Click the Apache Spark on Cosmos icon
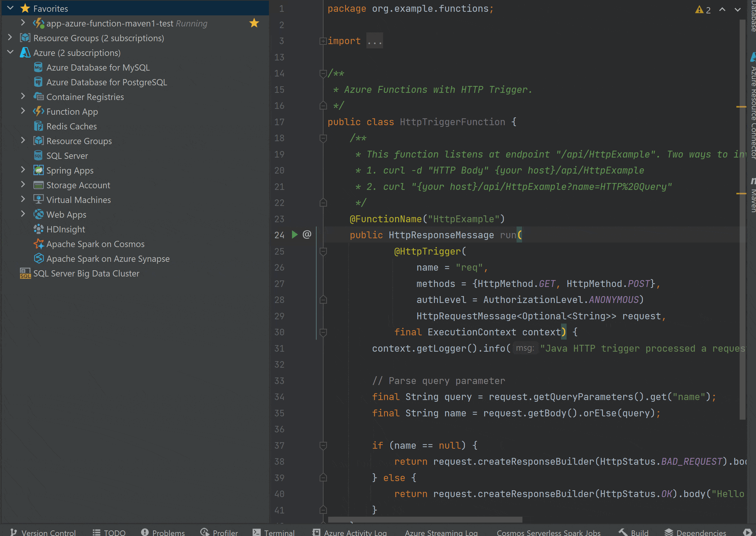Screen dimensions: 756x536 (x=38, y=243)
